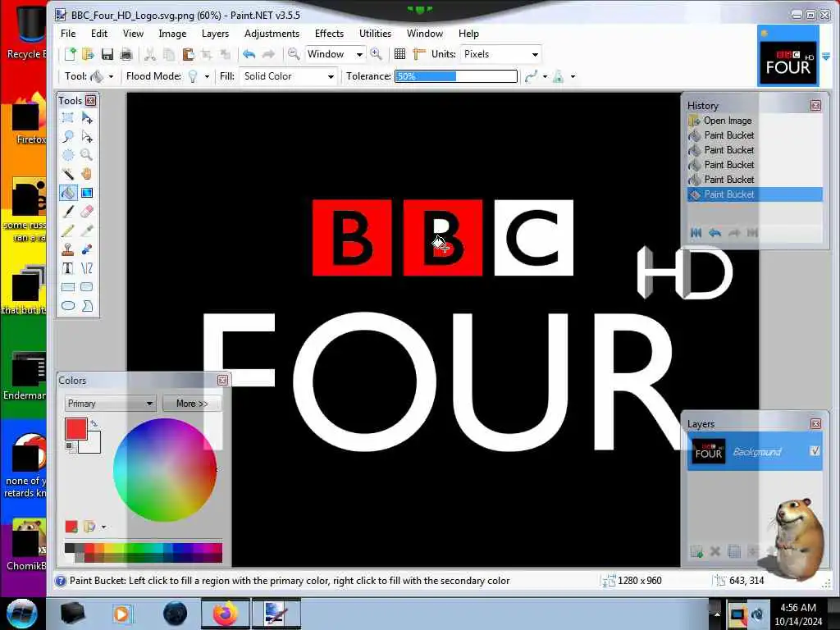
Task: Open the Image menu
Action: pyautogui.click(x=172, y=33)
